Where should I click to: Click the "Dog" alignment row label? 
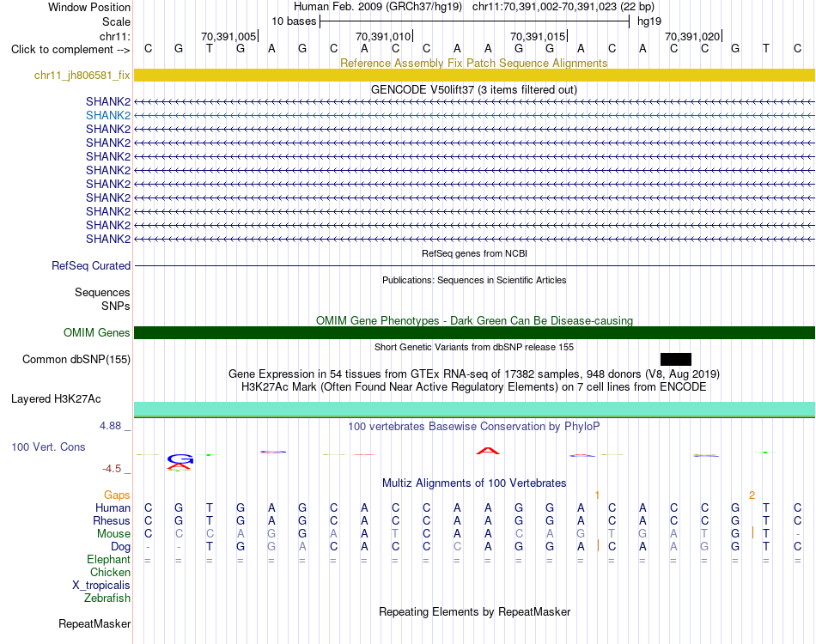coord(120,547)
